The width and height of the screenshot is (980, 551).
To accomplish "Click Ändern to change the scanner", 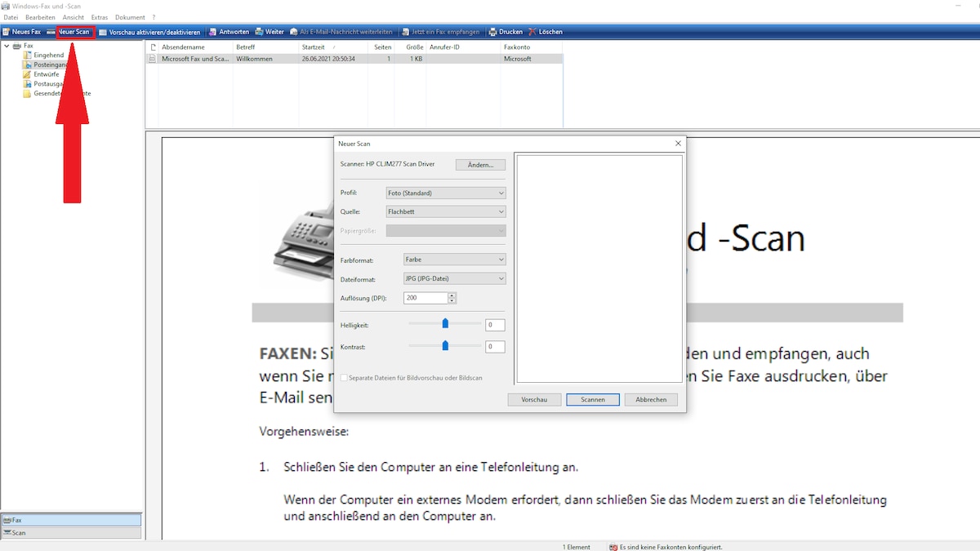I will pyautogui.click(x=480, y=164).
